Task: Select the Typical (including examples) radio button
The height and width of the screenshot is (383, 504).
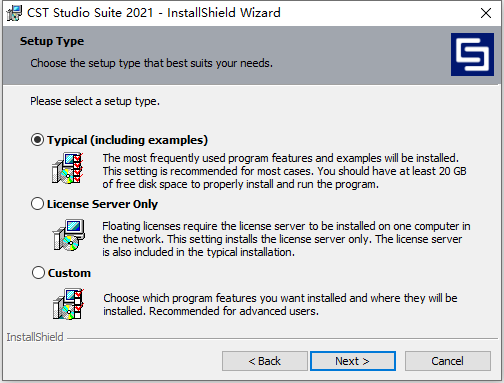Action: 37,140
